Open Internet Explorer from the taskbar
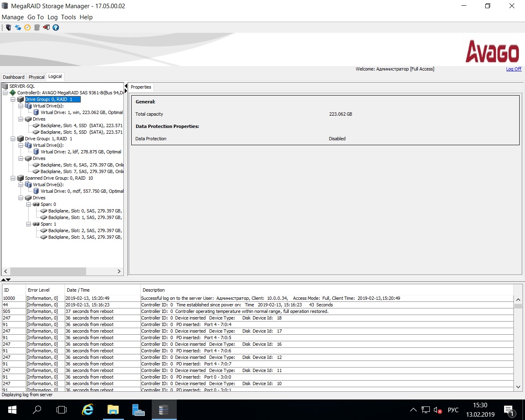This screenshot has height=420, width=525. point(88,409)
